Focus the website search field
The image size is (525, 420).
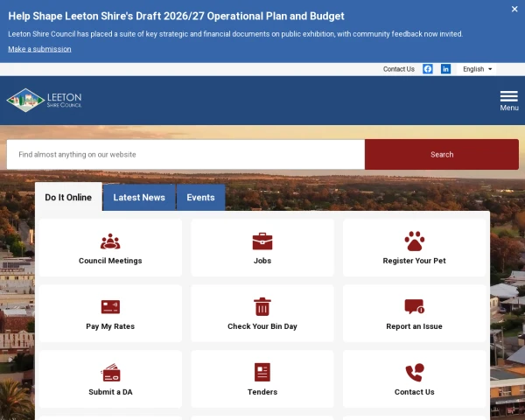click(x=185, y=154)
